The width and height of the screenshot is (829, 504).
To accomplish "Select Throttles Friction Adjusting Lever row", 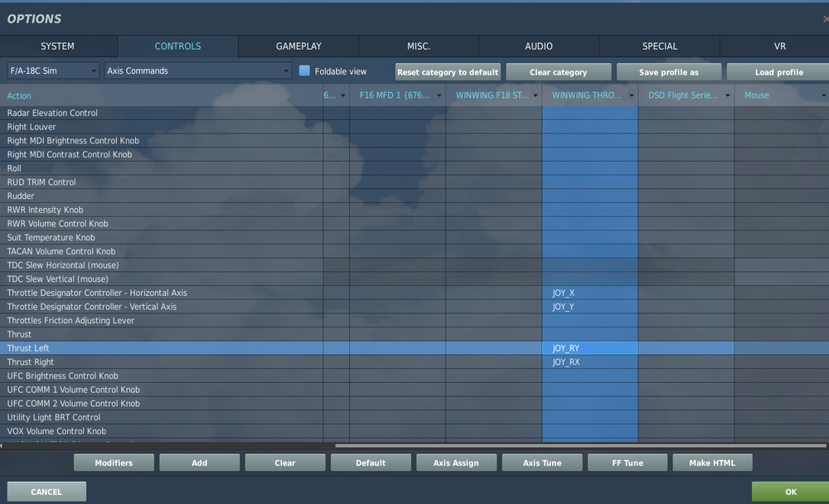I will (414, 321).
